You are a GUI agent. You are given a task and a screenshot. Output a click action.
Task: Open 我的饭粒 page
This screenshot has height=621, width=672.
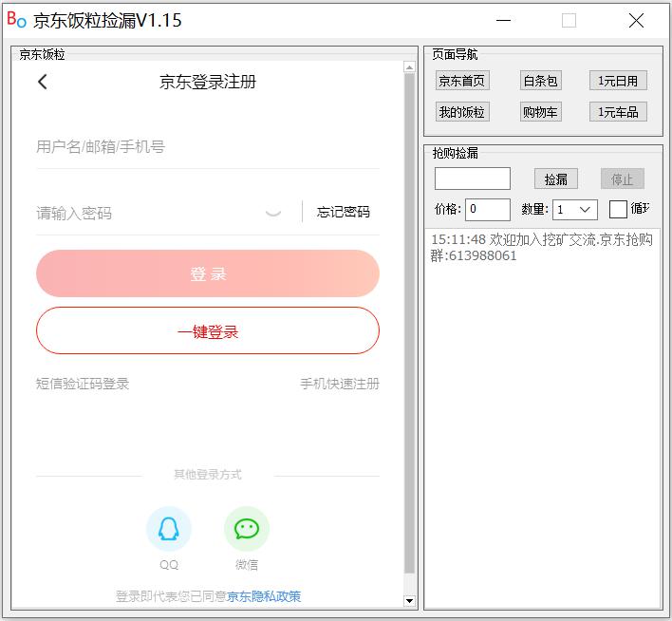pyautogui.click(x=462, y=112)
